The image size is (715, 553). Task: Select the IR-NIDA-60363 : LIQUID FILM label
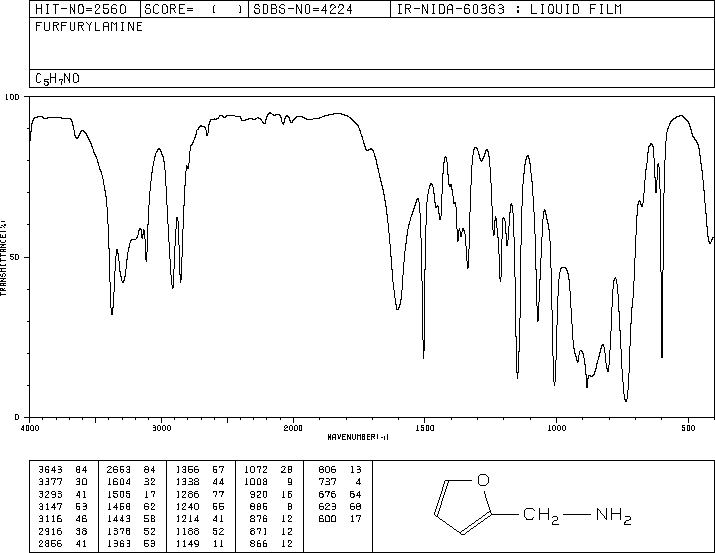point(509,9)
